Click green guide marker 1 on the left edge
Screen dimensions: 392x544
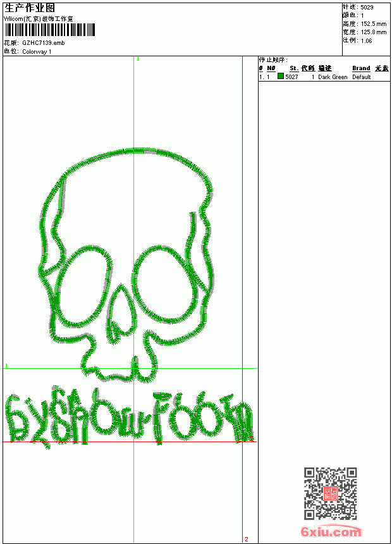(6, 366)
